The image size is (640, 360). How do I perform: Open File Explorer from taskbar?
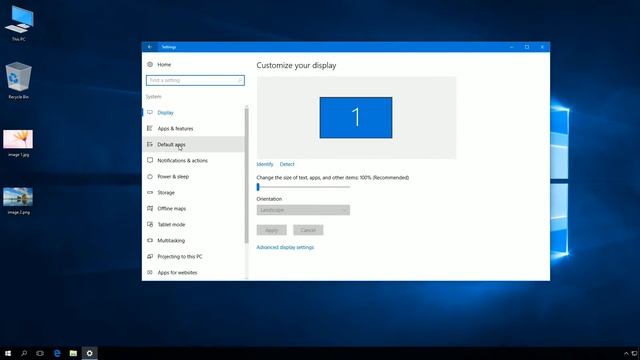tap(73, 353)
